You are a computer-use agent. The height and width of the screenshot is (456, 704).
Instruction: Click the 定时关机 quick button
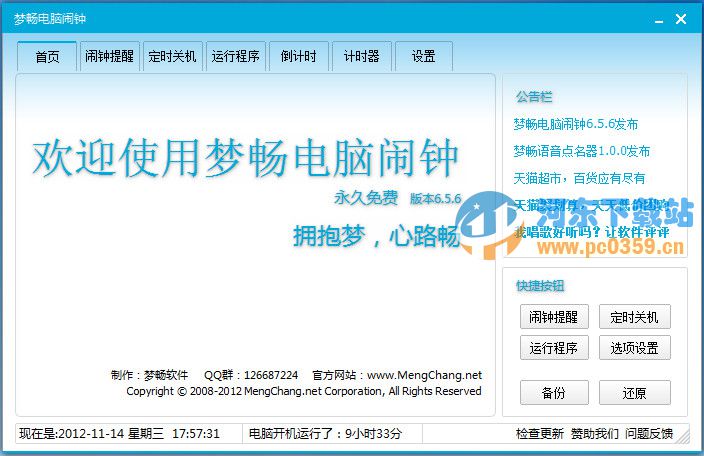pyautogui.click(x=634, y=317)
